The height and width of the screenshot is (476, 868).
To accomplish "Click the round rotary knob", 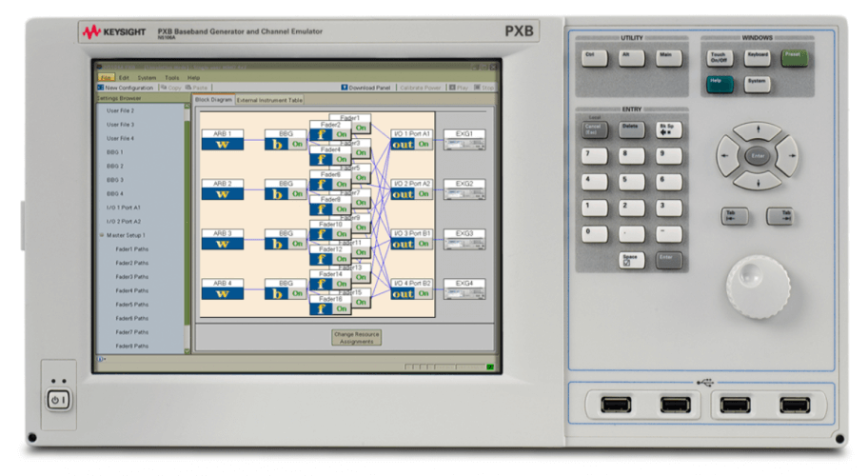I will [758, 283].
